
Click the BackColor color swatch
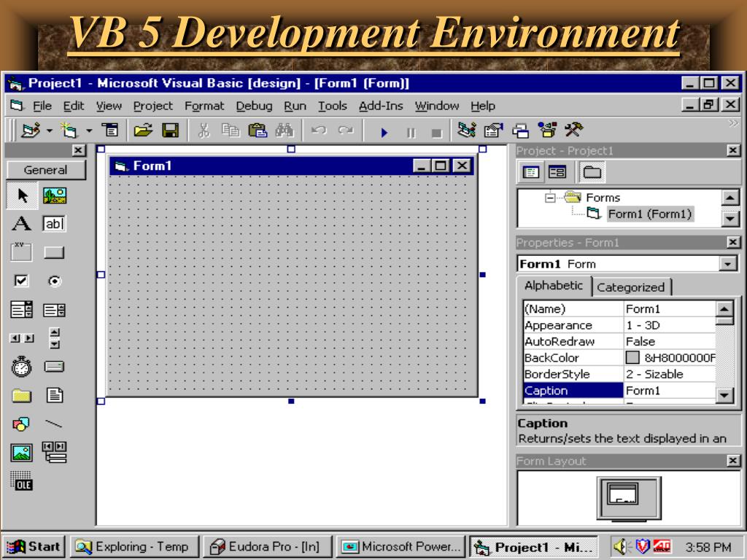[632, 357]
